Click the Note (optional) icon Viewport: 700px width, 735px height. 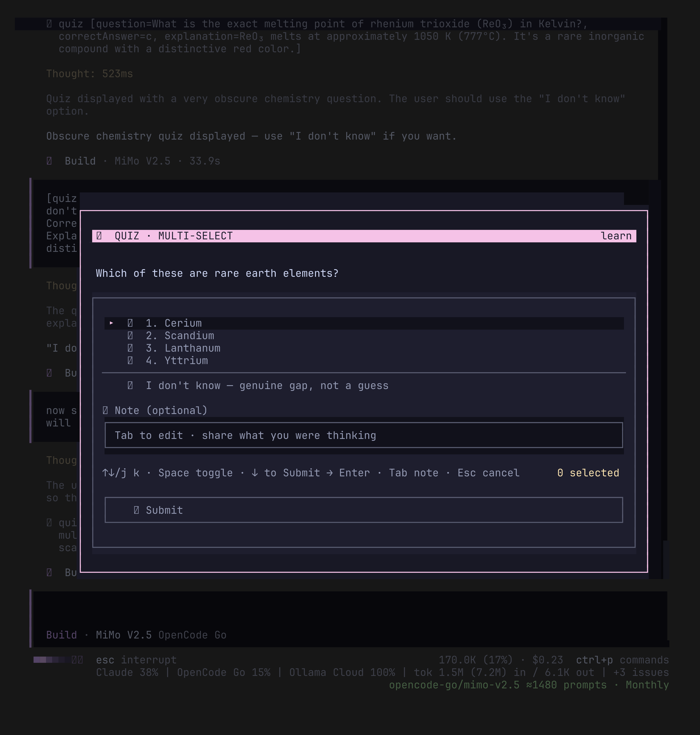tap(105, 411)
